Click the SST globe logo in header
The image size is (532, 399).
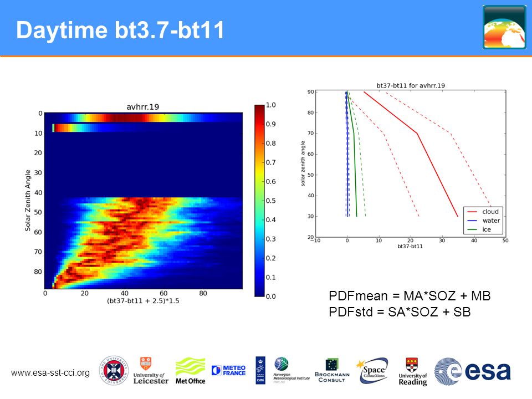point(504,27)
